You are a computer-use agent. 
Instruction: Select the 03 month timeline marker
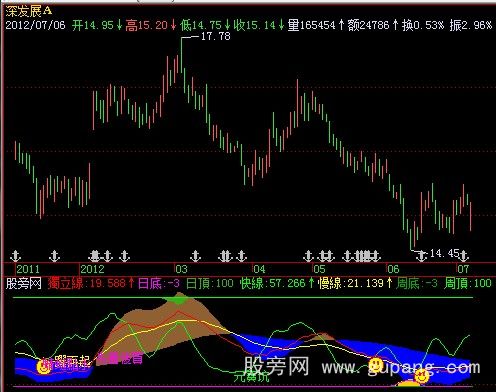click(x=182, y=269)
